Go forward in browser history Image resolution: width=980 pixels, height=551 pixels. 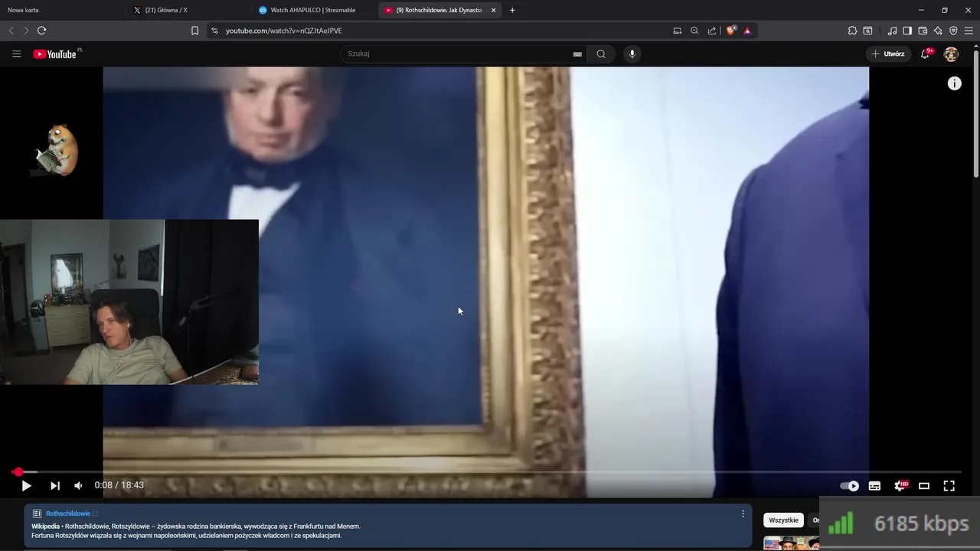tap(26, 31)
